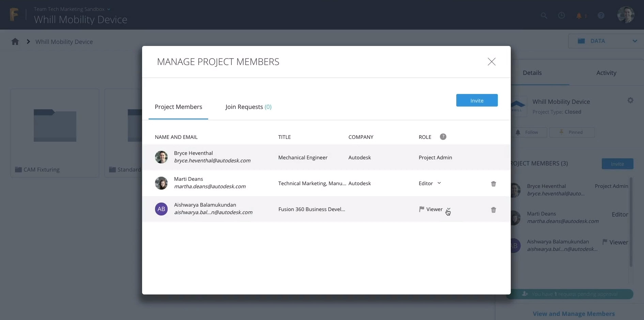Switch to the Join Requests tab
644x320 pixels.
click(248, 107)
